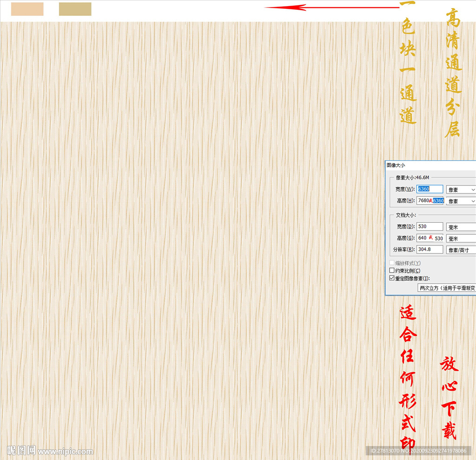This screenshot has width=476, height=460.
Task: Click the resolution field 304.8
Action: (430, 249)
